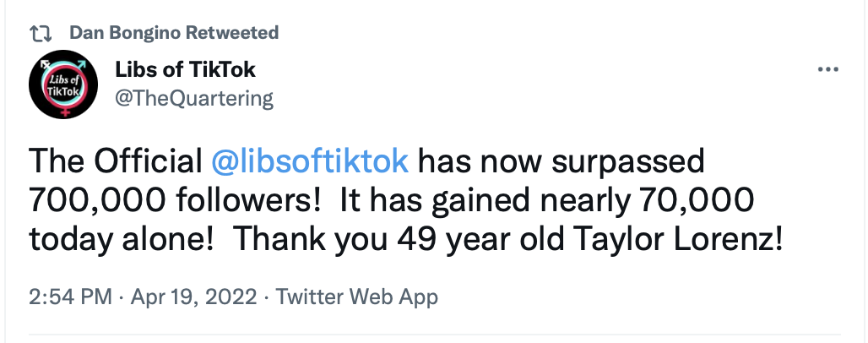The width and height of the screenshot is (868, 343).
Task: Open the Libs of TikTok profile avatar
Action: click(x=63, y=84)
